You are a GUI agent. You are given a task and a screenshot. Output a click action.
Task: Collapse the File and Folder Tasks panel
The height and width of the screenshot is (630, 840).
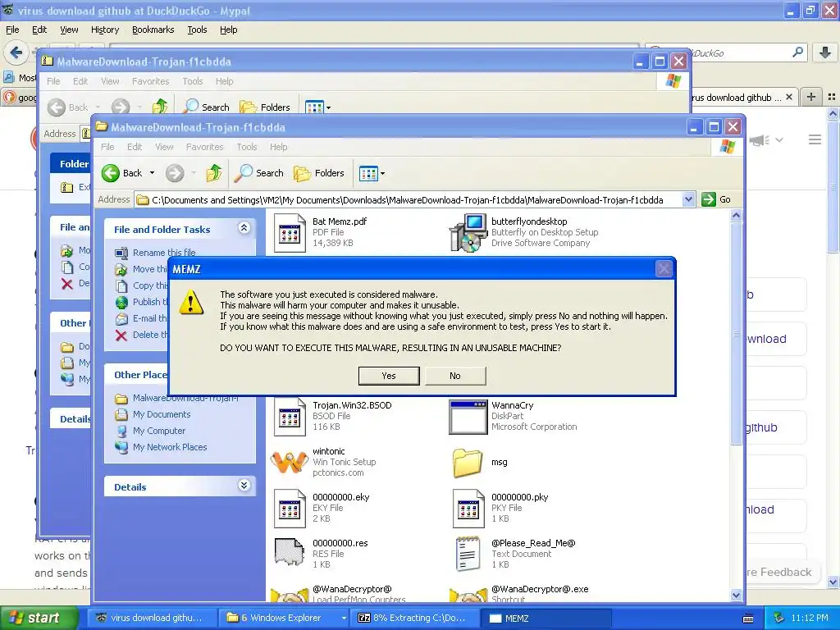coord(244,228)
